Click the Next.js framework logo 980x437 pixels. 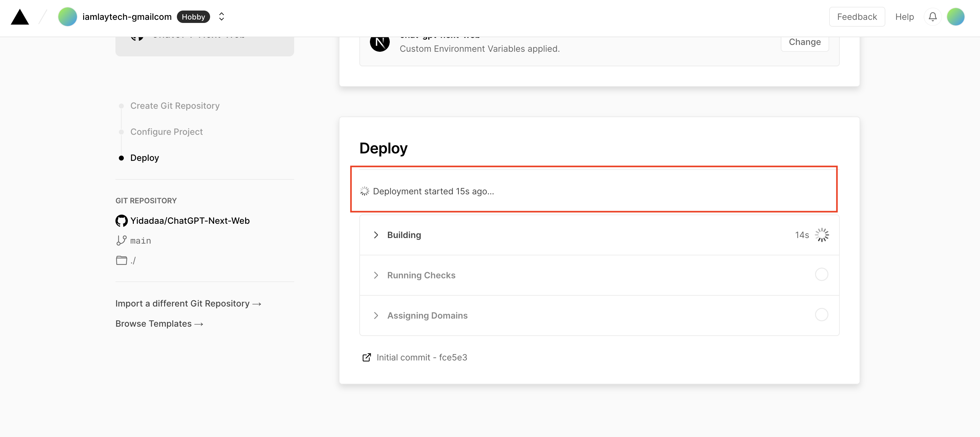[380, 42]
